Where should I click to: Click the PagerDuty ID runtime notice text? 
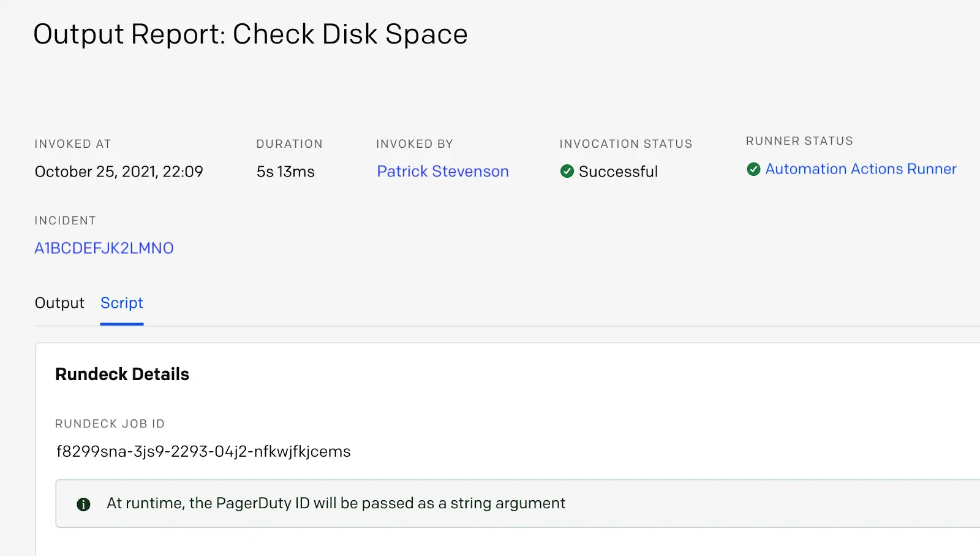pyautogui.click(x=336, y=503)
